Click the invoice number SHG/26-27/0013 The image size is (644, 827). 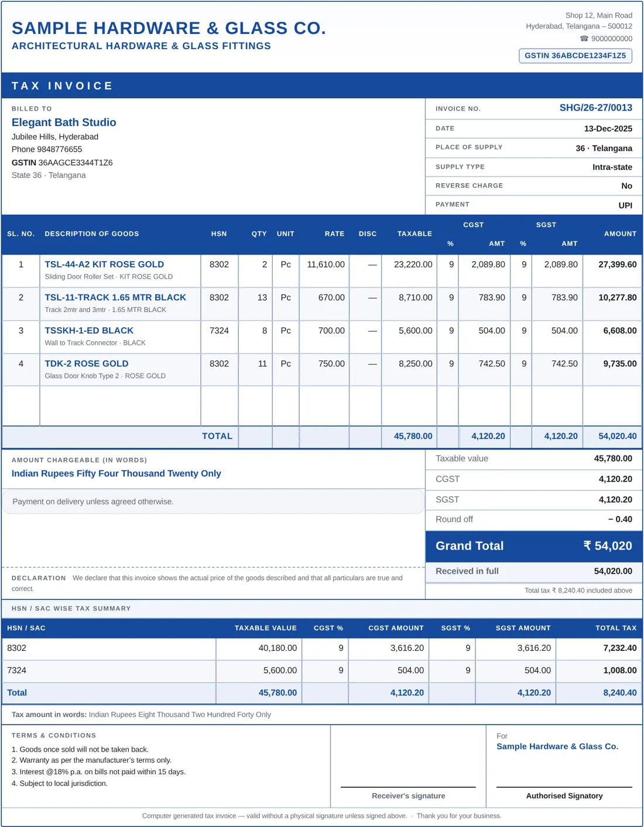[x=595, y=108]
